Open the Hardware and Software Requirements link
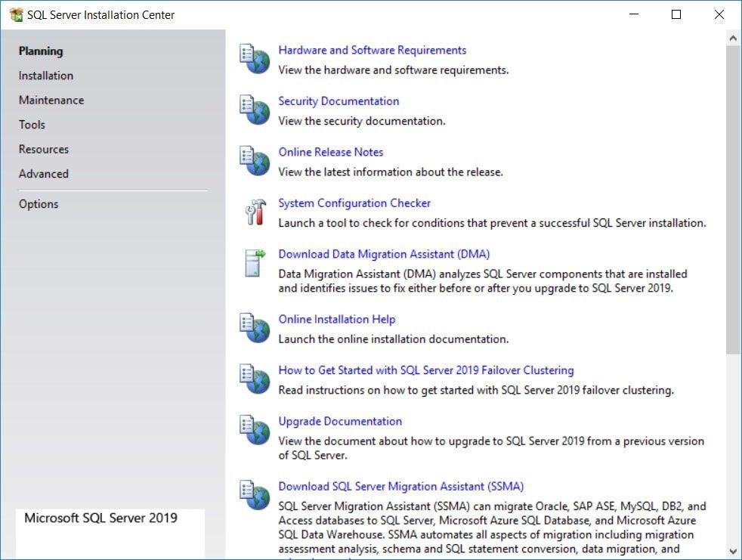Screen dimensions: 742x560 pyautogui.click(x=372, y=50)
